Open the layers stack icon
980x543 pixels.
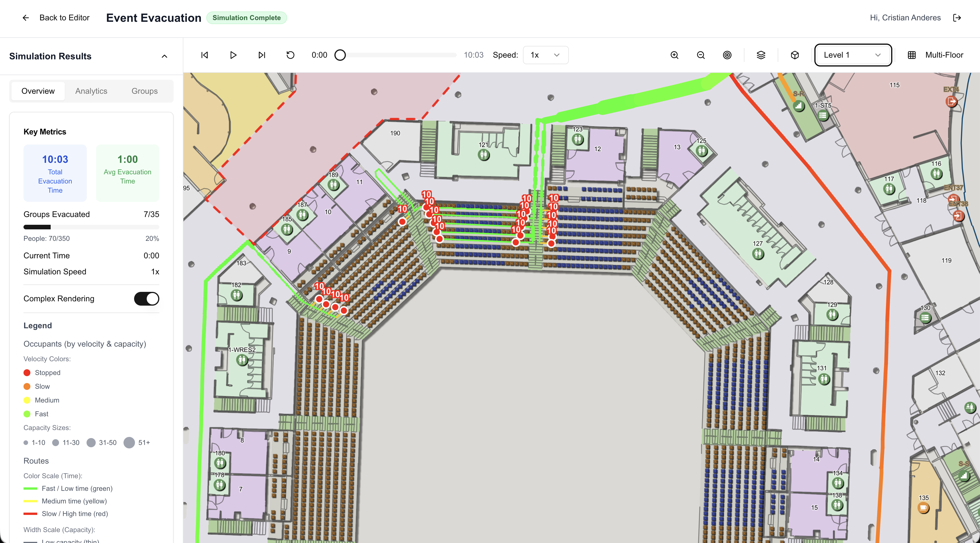pos(761,55)
